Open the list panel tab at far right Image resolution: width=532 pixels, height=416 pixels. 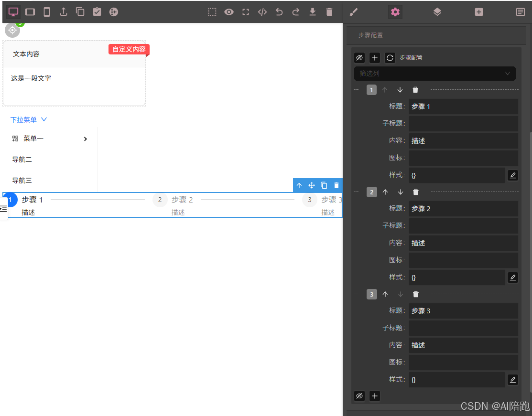tap(520, 12)
